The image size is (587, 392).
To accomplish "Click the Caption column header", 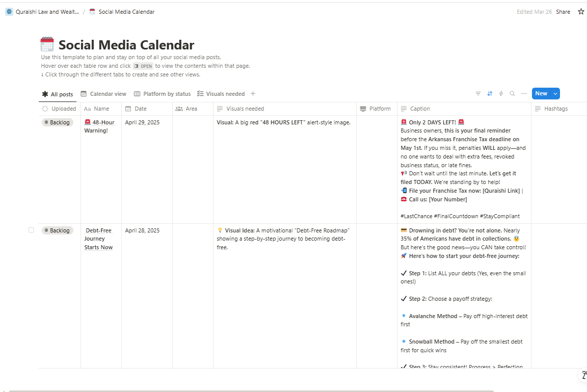I will [x=464, y=109].
